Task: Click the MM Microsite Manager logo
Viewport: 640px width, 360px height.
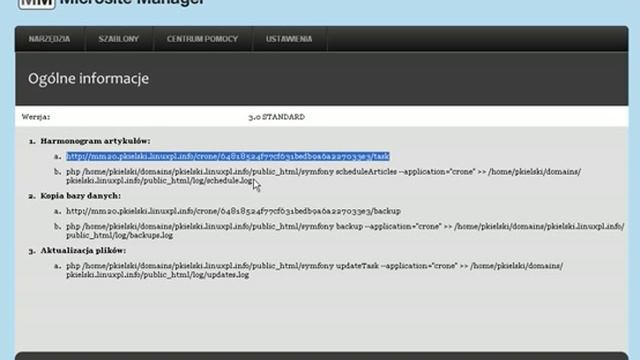Action: pyautogui.click(x=111, y=3)
